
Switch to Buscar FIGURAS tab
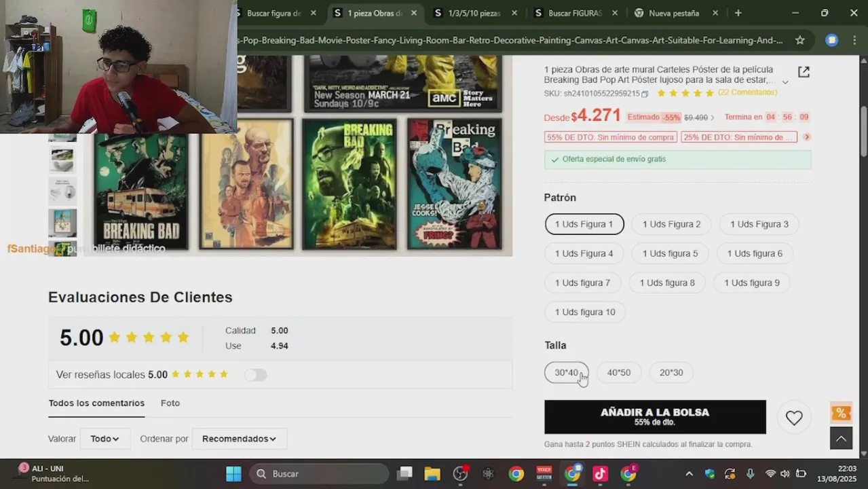pyautogui.click(x=576, y=13)
